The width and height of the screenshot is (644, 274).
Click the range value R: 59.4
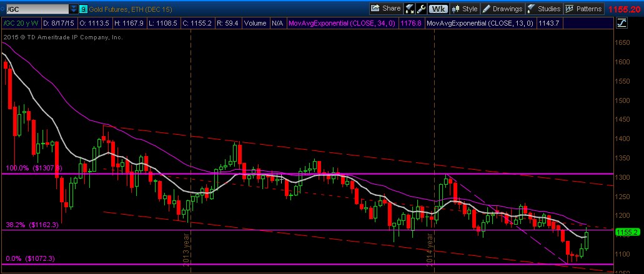coord(228,23)
